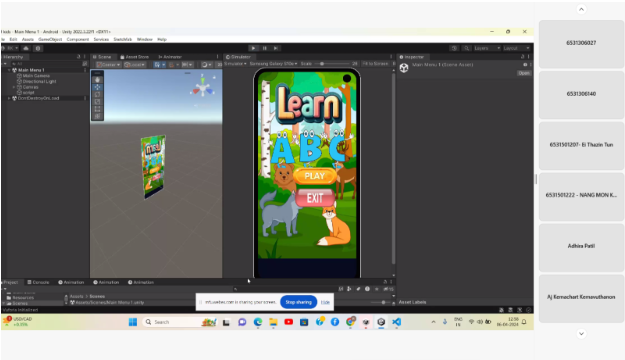Select the Rotate tool in Scene view
625x360 pixels.
coord(97,94)
